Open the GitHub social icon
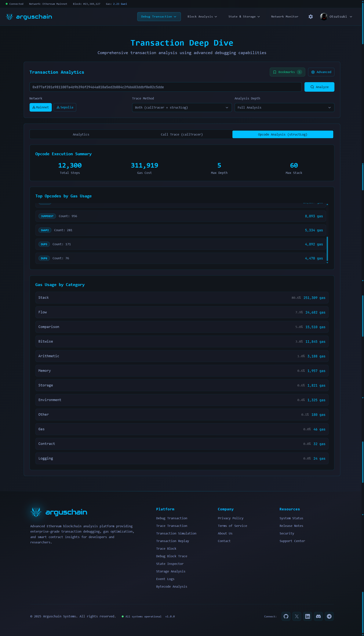Viewport: 364px width, 636px height. coord(286,616)
